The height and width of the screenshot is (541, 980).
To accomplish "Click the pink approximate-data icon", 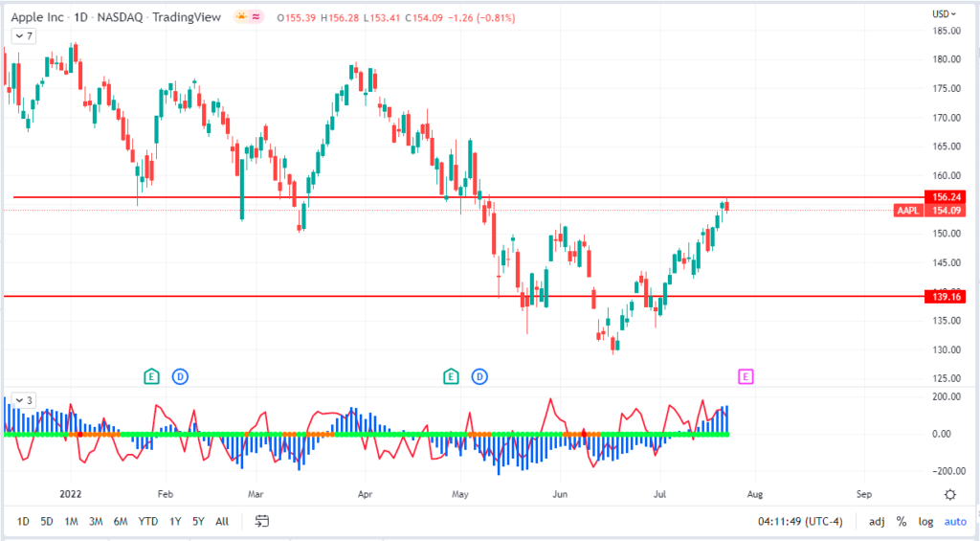I will [256, 17].
